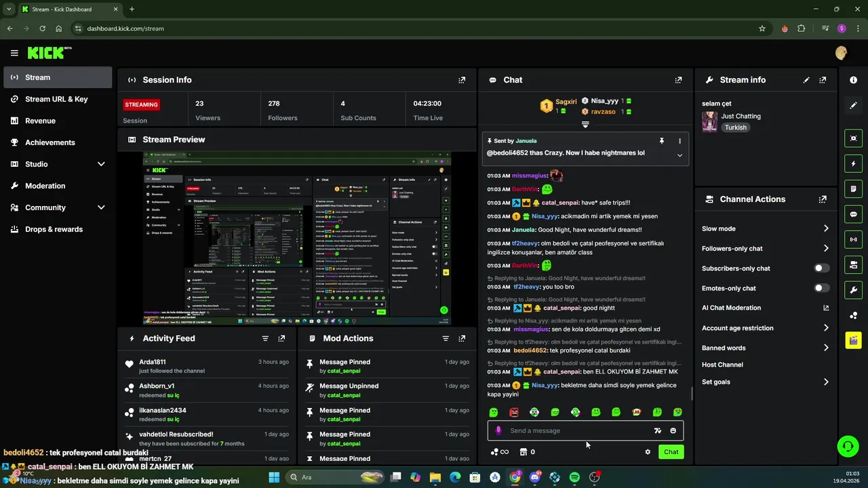Open Account age restriction settings
This screenshot has height=488, width=868.
point(765,328)
